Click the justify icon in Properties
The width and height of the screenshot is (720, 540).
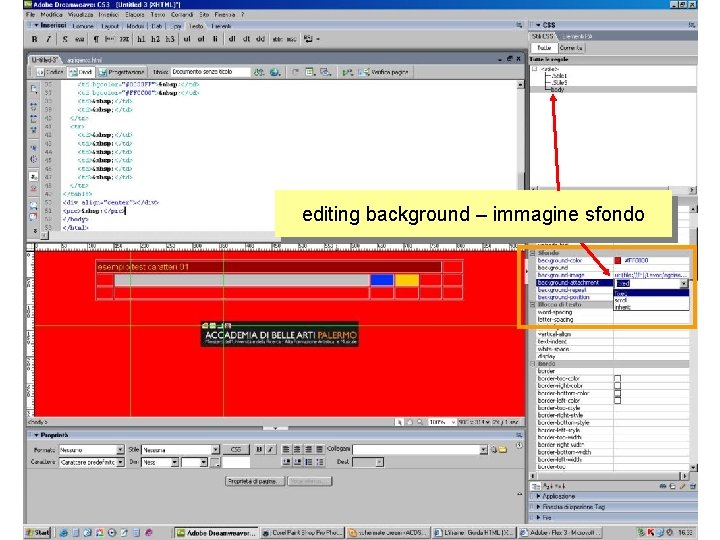[x=320, y=450]
